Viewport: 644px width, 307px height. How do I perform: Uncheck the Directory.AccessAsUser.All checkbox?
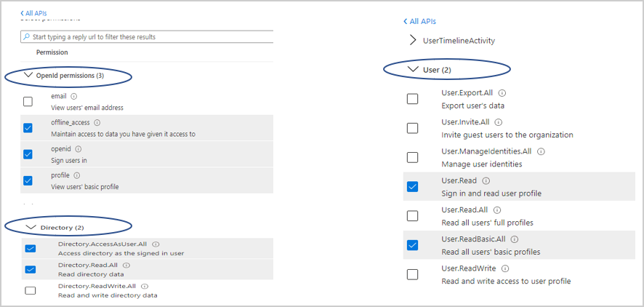tap(30, 249)
